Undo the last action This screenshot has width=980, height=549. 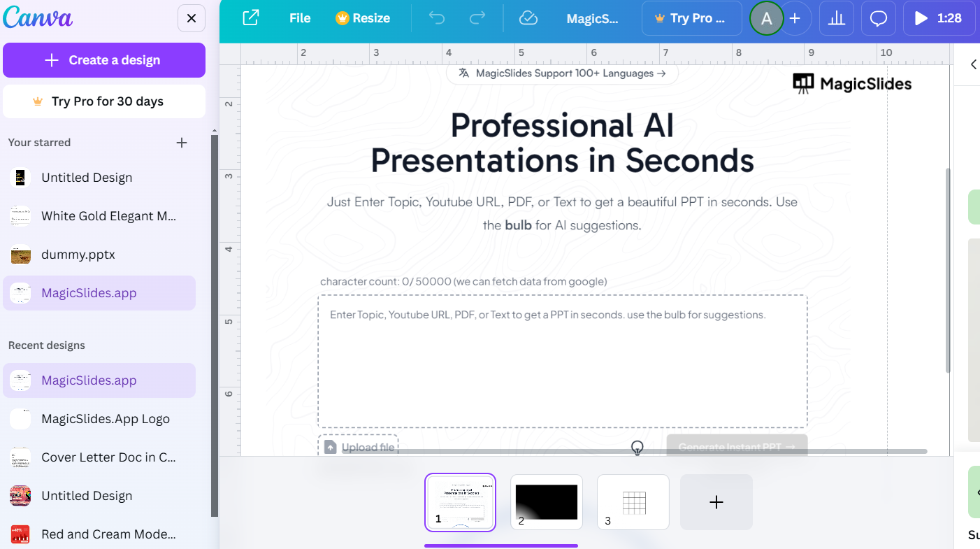[437, 18]
